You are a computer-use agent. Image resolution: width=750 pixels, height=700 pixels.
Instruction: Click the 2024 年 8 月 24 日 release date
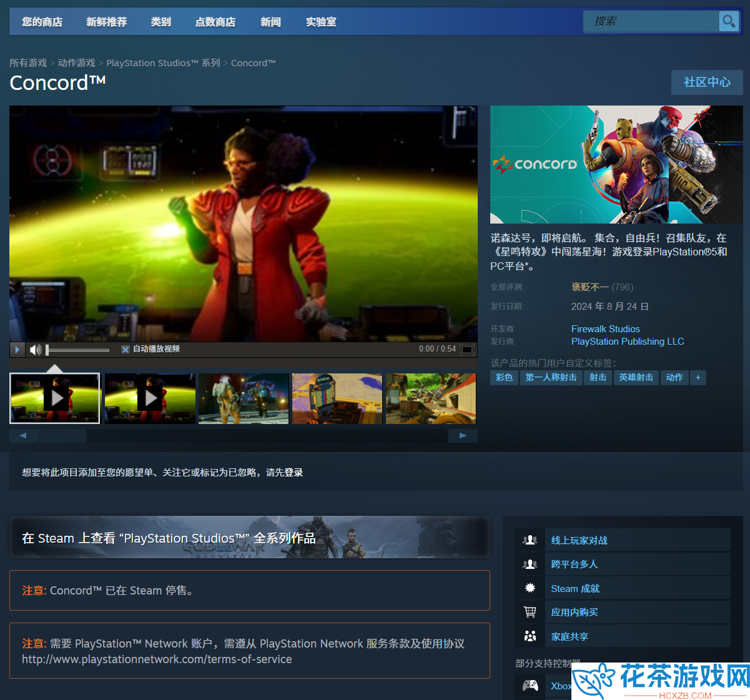(x=610, y=307)
